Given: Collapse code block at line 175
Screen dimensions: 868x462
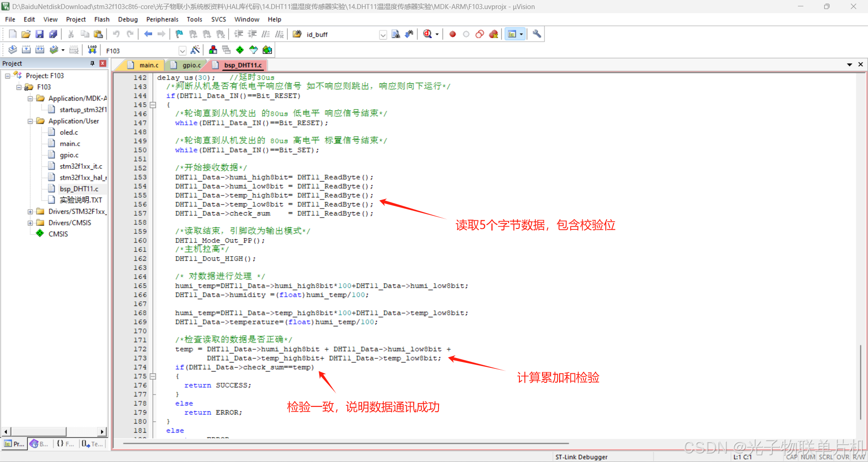Looking at the screenshot, I should [x=153, y=376].
